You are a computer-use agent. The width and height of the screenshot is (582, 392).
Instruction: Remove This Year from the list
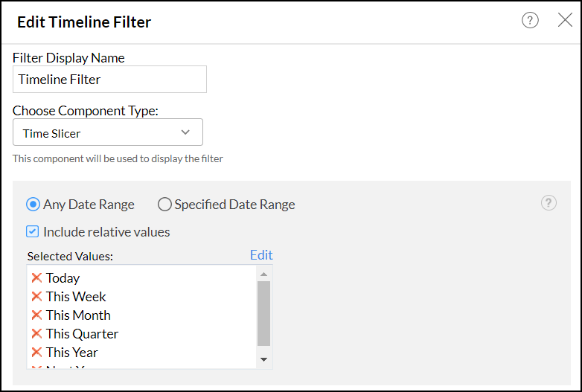tap(36, 352)
